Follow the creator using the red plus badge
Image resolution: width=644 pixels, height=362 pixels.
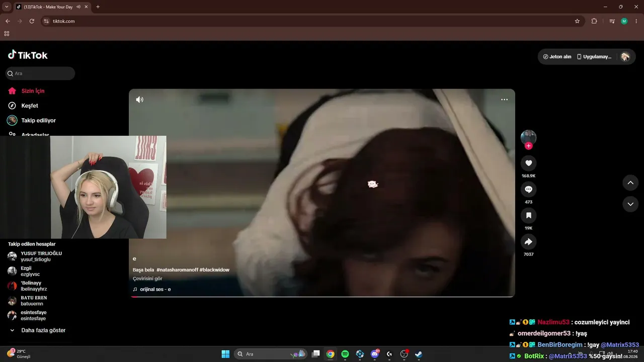coord(528,146)
